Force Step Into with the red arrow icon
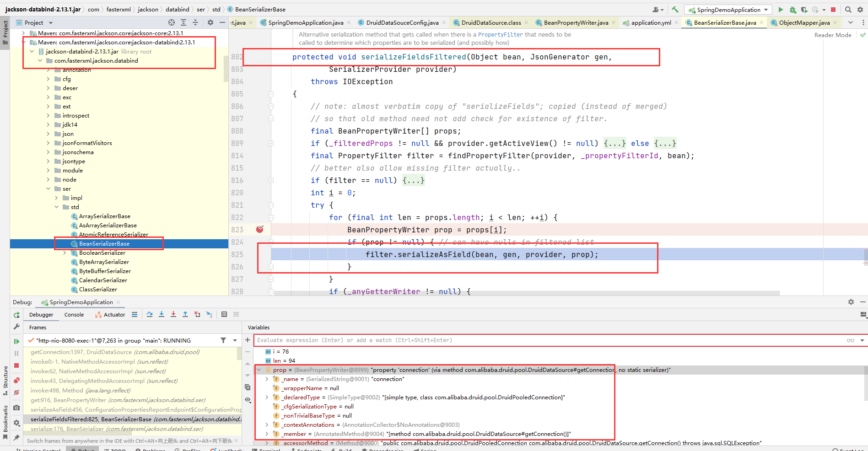This screenshot has height=451, width=868. [173, 314]
